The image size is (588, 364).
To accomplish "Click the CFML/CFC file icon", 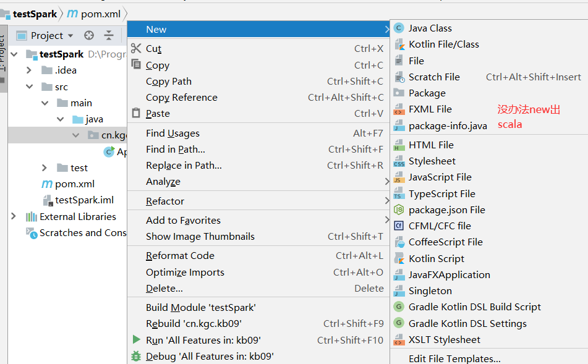I will pyautogui.click(x=399, y=226).
